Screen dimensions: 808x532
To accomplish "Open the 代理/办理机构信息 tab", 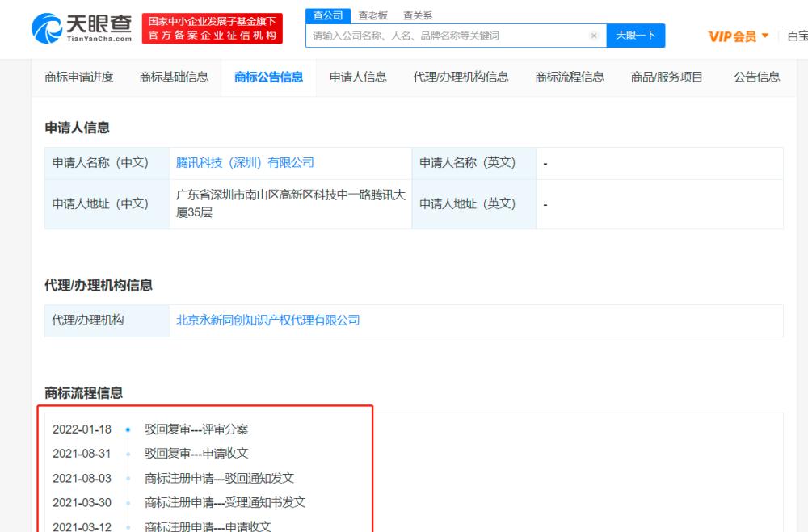I will coord(461,77).
